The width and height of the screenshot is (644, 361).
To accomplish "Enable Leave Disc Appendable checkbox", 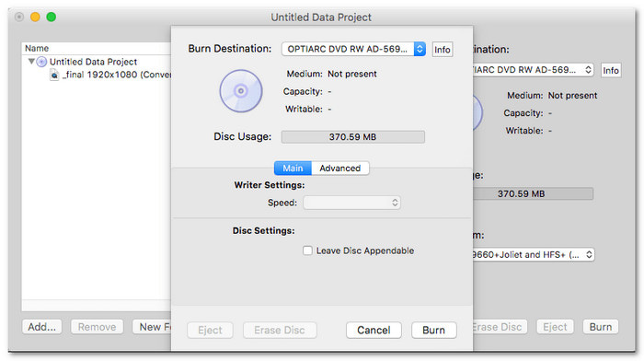I will 307,250.
